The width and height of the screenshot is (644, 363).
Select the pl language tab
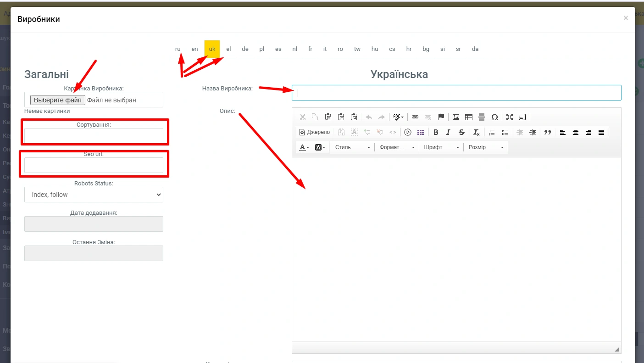(x=262, y=49)
